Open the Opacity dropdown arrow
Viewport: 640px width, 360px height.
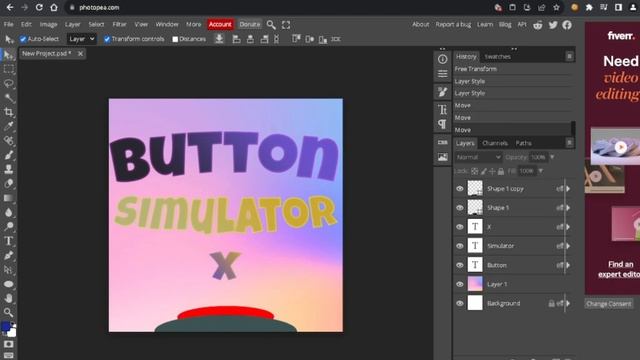(x=552, y=157)
